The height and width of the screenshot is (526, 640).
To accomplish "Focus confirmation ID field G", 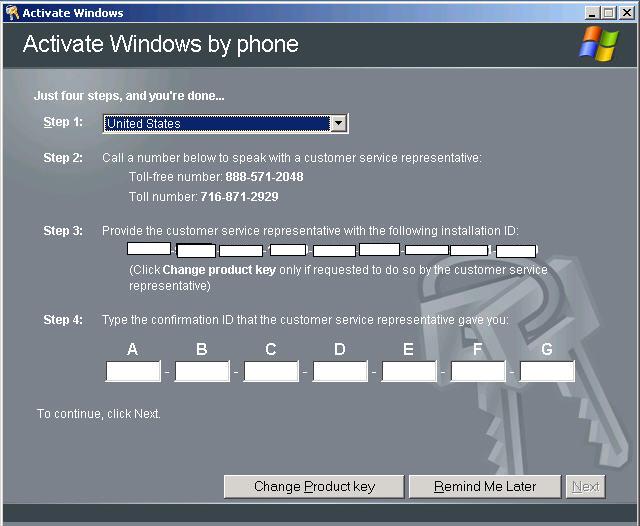I will point(547,371).
